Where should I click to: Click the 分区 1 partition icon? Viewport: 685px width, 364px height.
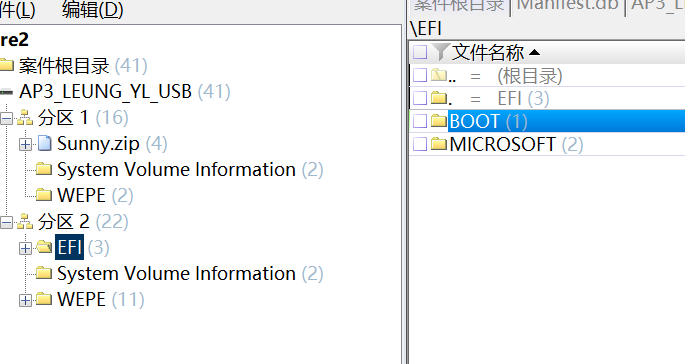pos(25,118)
